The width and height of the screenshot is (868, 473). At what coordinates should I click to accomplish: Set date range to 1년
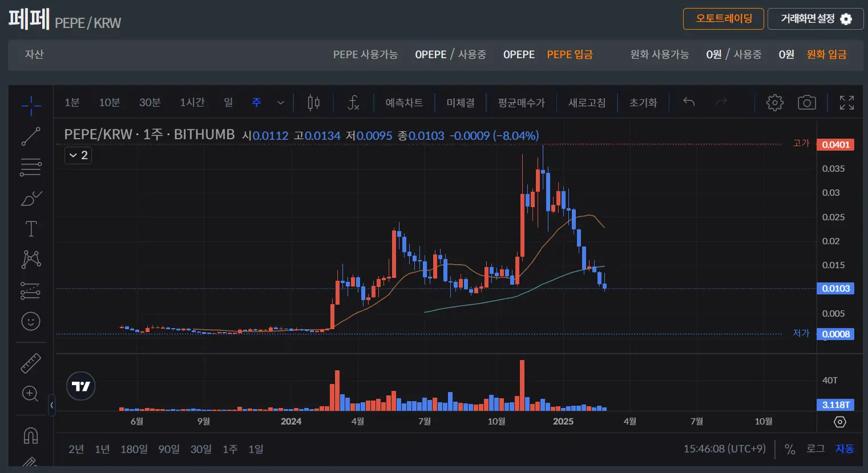pos(102,449)
